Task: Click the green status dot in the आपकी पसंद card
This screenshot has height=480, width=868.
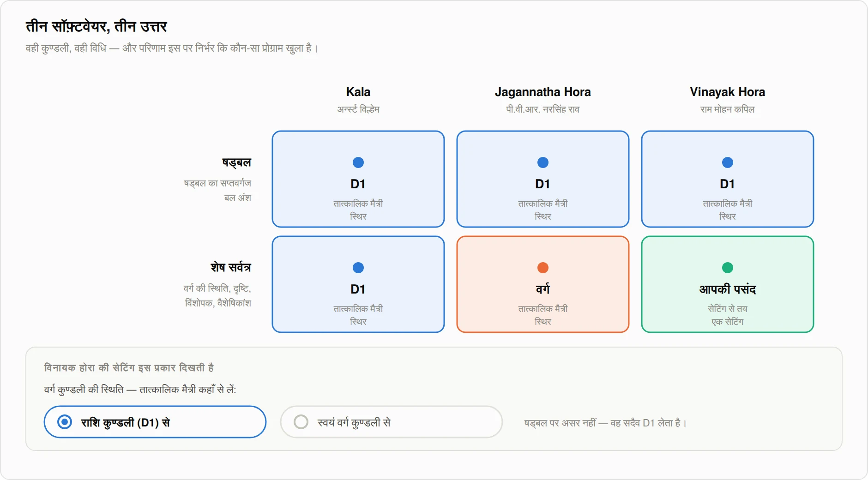Action: pyautogui.click(x=728, y=268)
